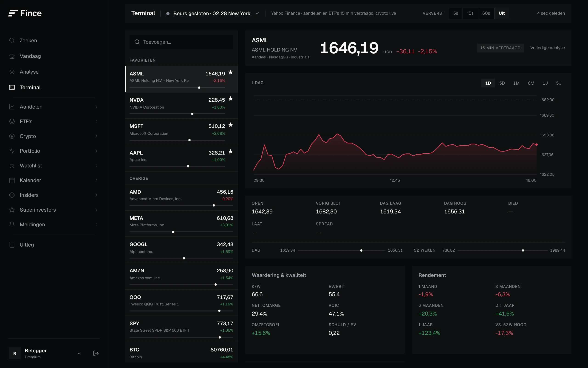Expand the Portfolio submenu chevron
588x368 pixels.
(x=96, y=151)
